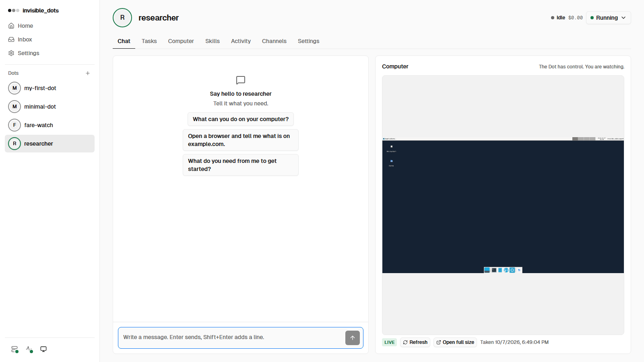644x362 pixels.
Task: Click the $0.00 cost value
Action: [x=575, y=18]
